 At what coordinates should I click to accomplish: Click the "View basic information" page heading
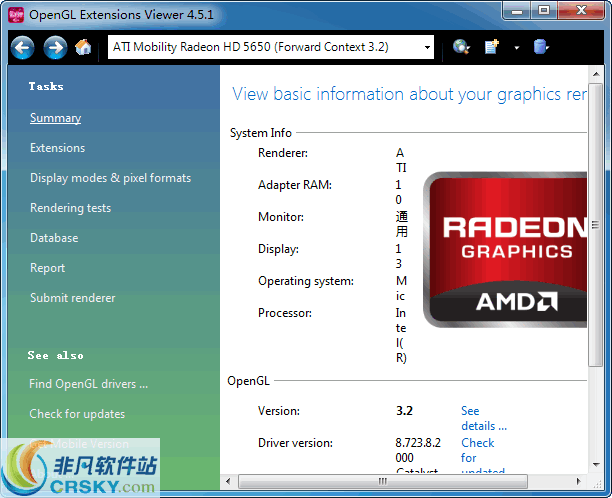click(x=409, y=94)
